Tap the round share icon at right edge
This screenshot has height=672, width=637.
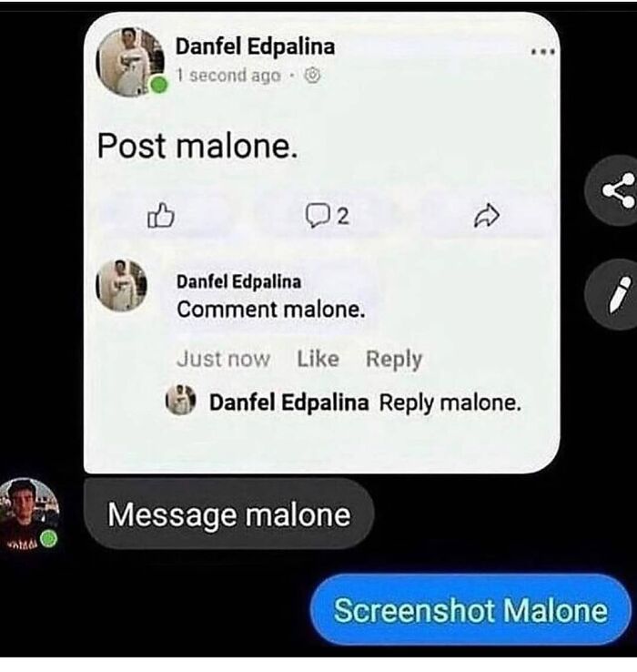[615, 190]
